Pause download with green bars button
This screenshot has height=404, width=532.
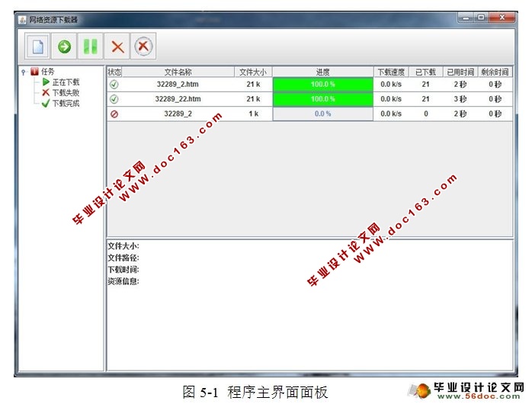[x=90, y=46]
